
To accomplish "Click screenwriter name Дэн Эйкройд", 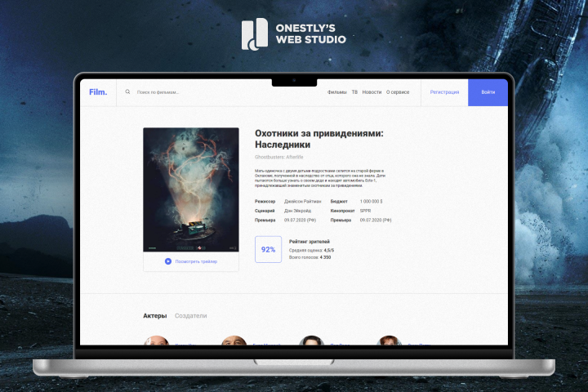I will point(297,211).
